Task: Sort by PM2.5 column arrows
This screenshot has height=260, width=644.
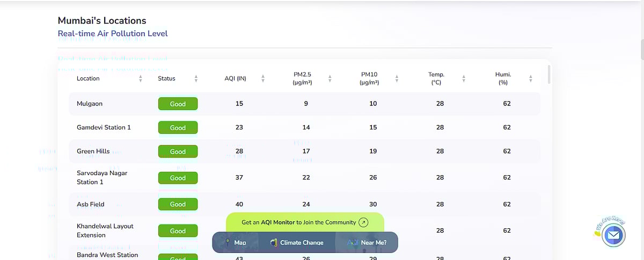Action: click(330, 78)
